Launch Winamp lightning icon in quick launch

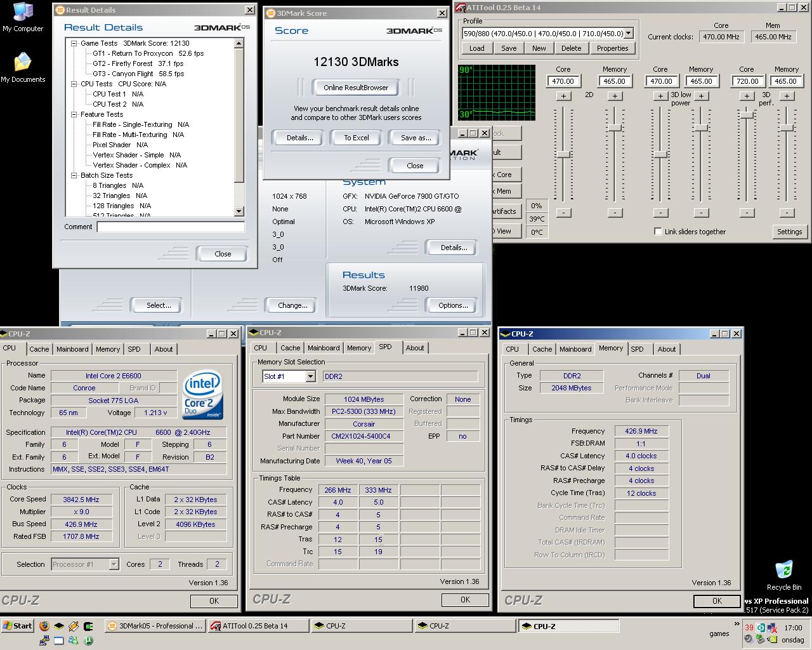tap(74, 626)
